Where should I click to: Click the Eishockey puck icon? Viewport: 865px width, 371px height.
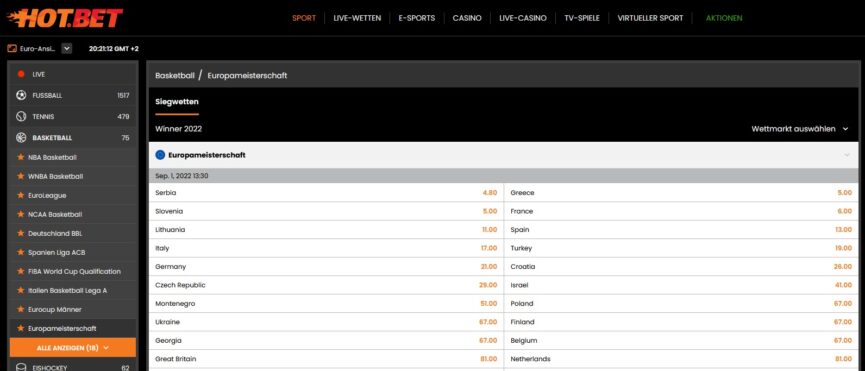pos(21,367)
